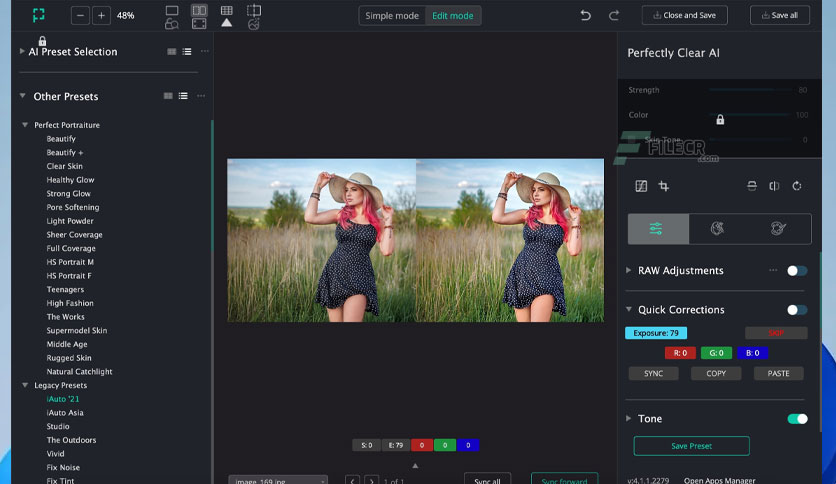Viewport: 836px width, 484px height.
Task: Apply the Beautify + preset
Action: tap(65, 152)
